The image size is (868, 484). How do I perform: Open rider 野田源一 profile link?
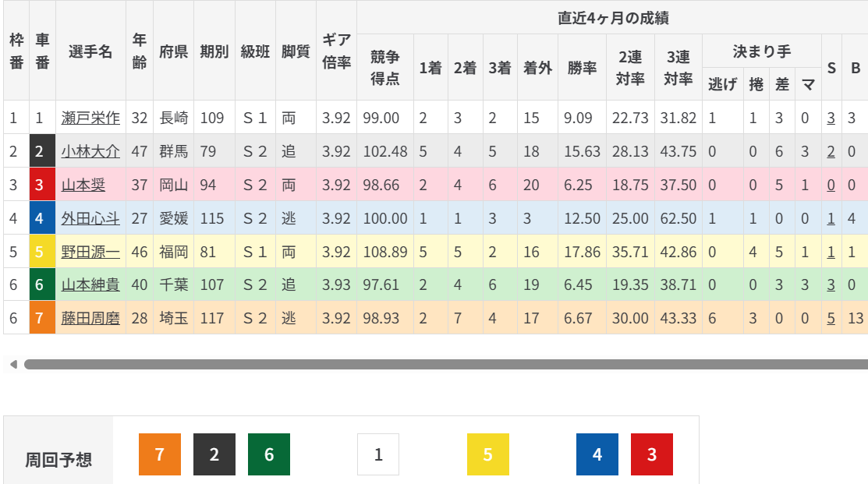[90, 252]
